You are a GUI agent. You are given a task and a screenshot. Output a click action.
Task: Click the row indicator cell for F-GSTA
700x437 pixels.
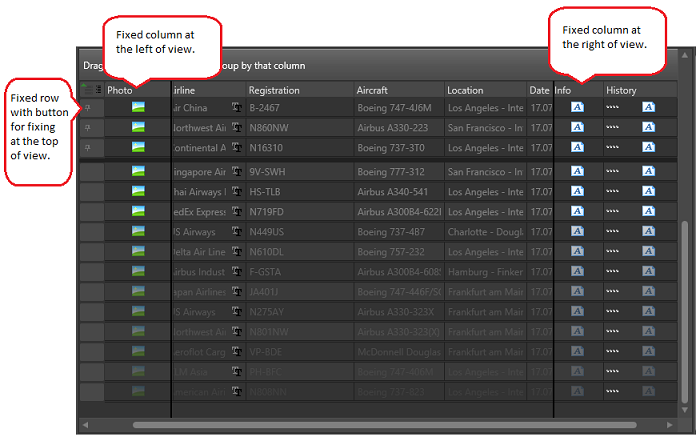pos(92,272)
